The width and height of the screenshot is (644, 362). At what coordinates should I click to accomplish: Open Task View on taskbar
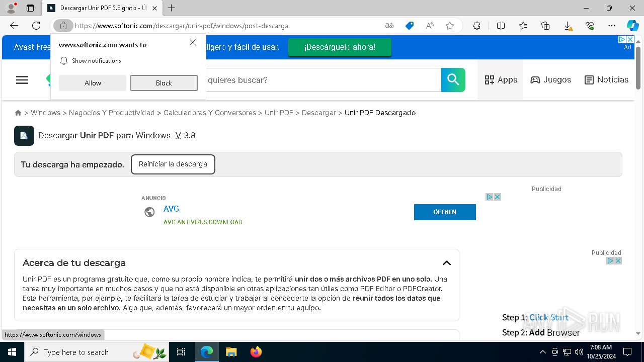[181, 352]
